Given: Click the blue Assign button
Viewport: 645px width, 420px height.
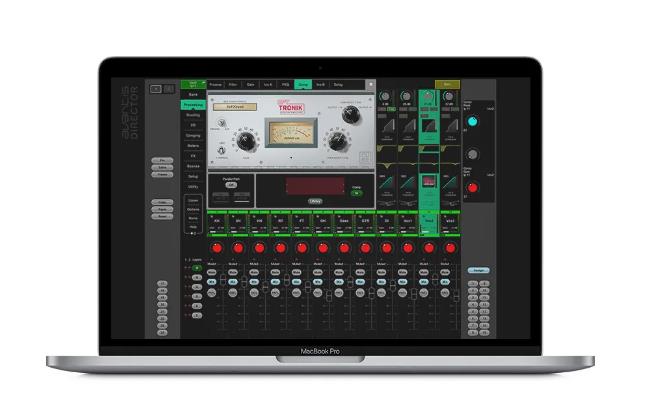Looking at the screenshot, I should pos(478,271).
